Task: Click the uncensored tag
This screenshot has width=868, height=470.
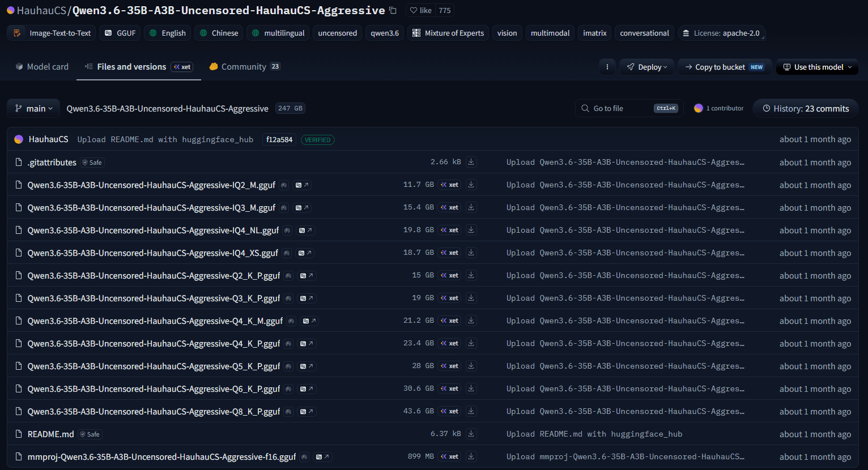Action: pyautogui.click(x=338, y=33)
